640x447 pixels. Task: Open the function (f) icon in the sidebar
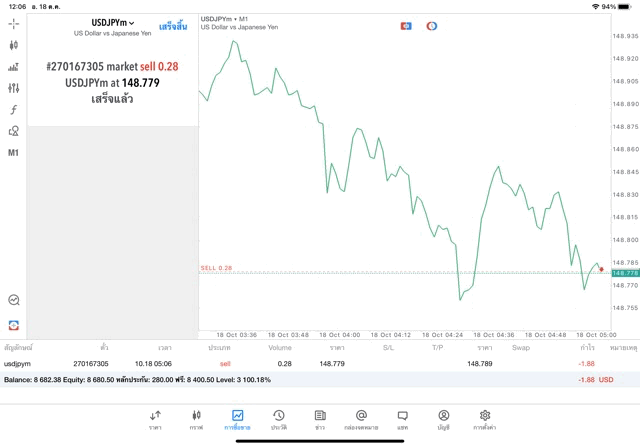point(13,109)
